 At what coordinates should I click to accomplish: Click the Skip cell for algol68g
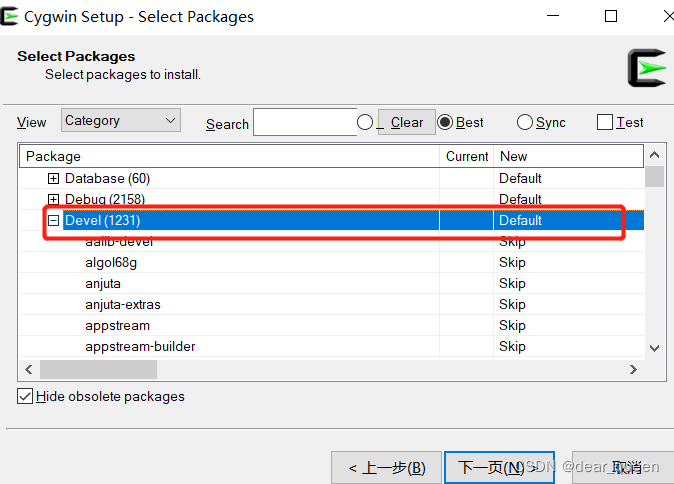[512, 262]
